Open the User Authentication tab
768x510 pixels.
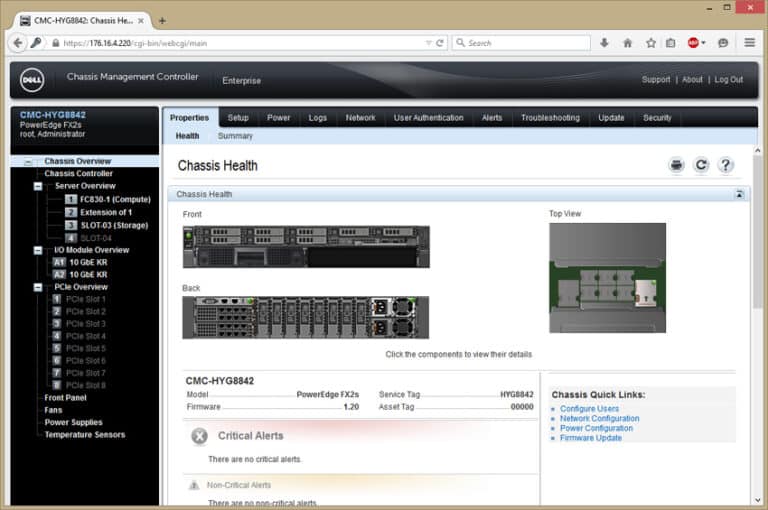pos(429,118)
